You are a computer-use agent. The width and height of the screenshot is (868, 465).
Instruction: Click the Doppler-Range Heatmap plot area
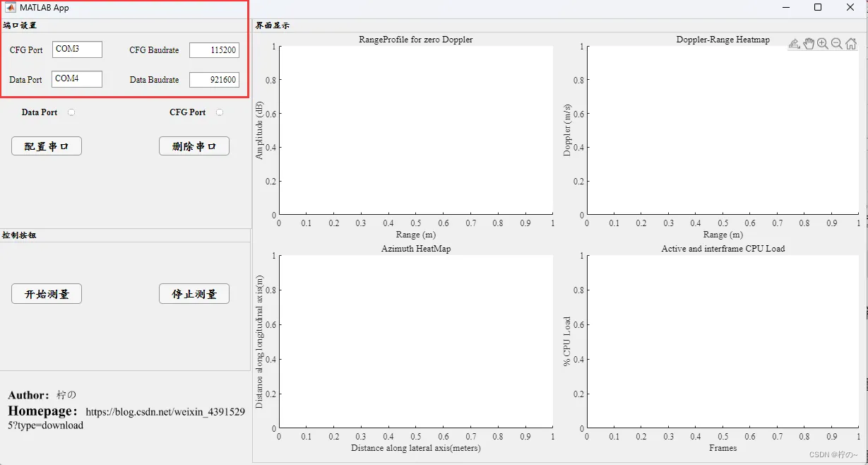coord(723,131)
